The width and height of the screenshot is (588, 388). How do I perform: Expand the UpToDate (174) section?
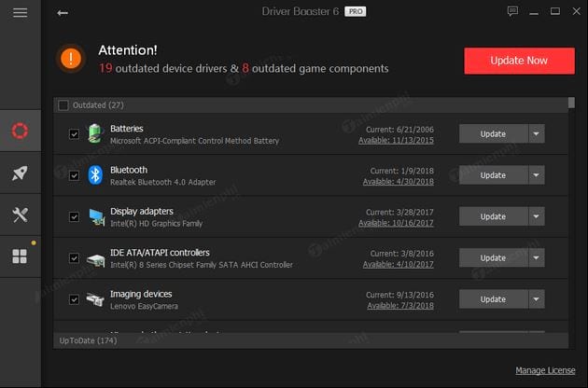[311, 340]
